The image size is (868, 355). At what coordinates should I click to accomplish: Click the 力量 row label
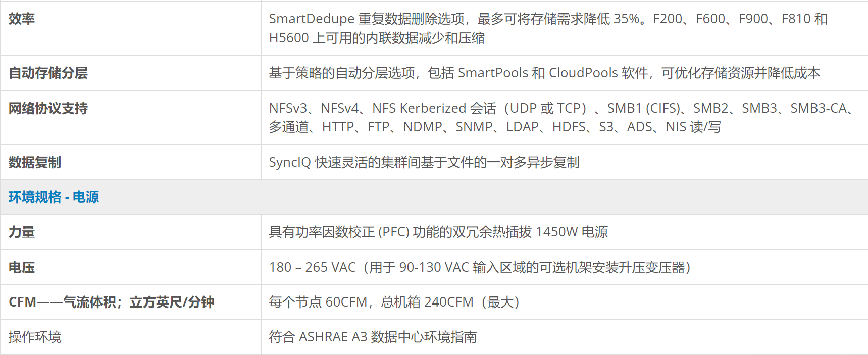click(x=22, y=232)
